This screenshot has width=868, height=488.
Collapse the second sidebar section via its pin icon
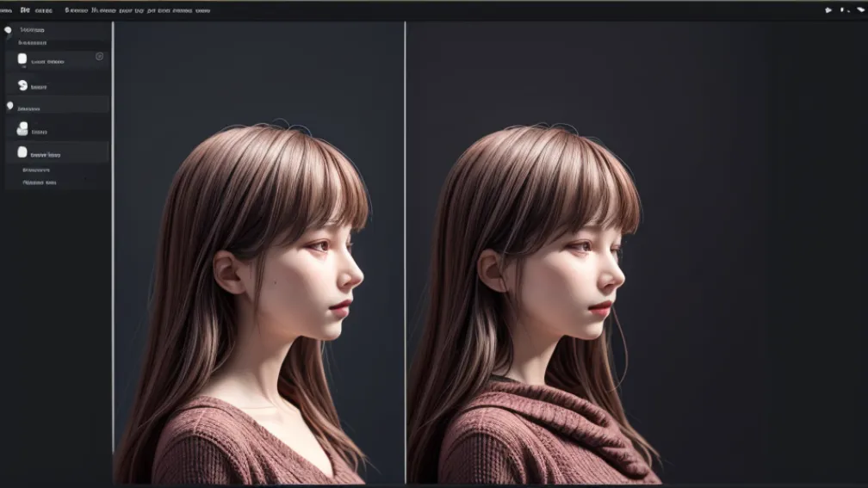tap(9, 106)
